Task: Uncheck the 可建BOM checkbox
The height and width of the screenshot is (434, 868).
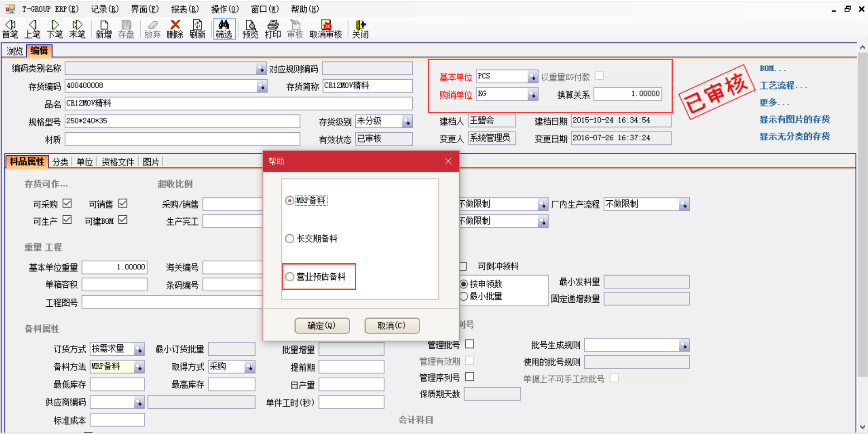Action: click(x=123, y=220)
